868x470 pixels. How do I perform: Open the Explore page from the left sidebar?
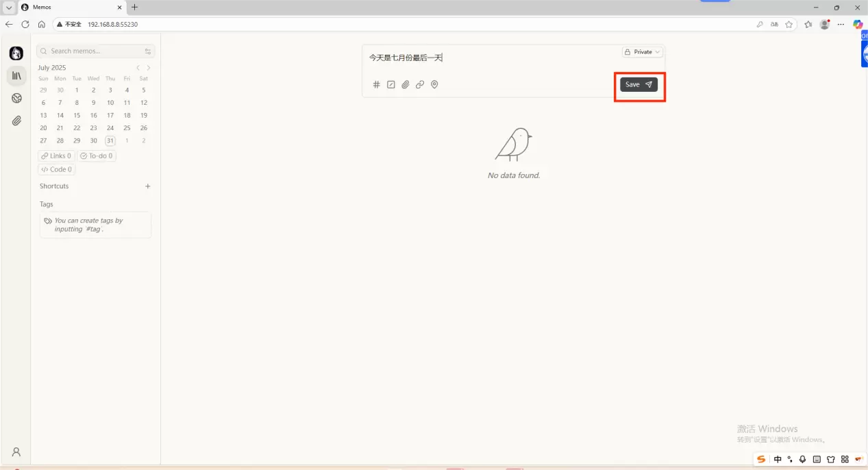(16, 99)
